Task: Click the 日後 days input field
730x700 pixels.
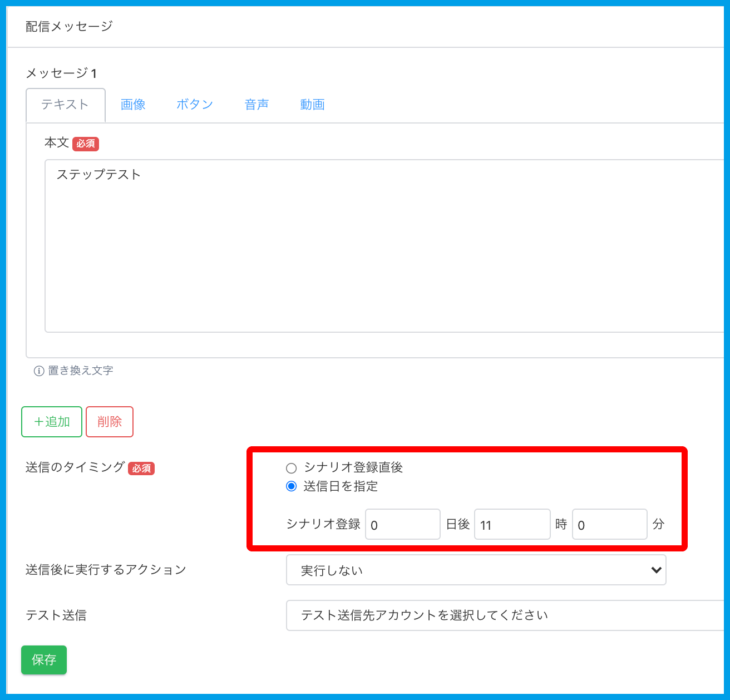Action: coord(402,524)
